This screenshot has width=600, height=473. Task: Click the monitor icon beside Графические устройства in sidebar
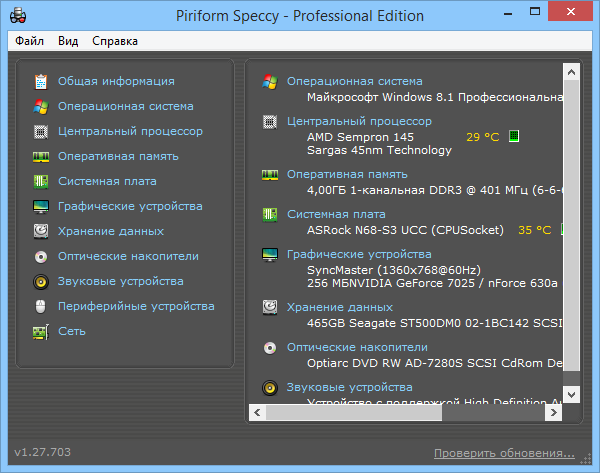click(x=41, y=206)
